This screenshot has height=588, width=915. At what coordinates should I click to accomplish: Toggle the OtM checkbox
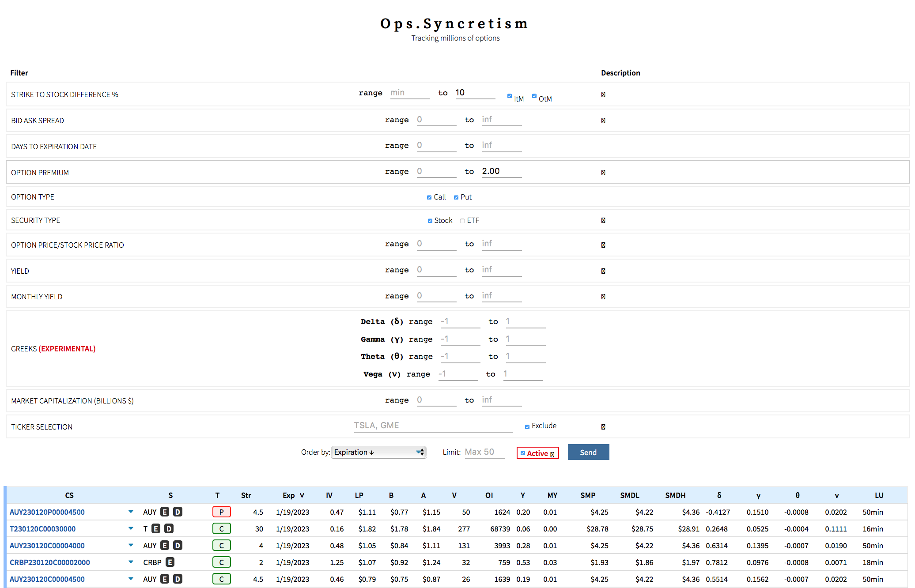click(534, 96)
